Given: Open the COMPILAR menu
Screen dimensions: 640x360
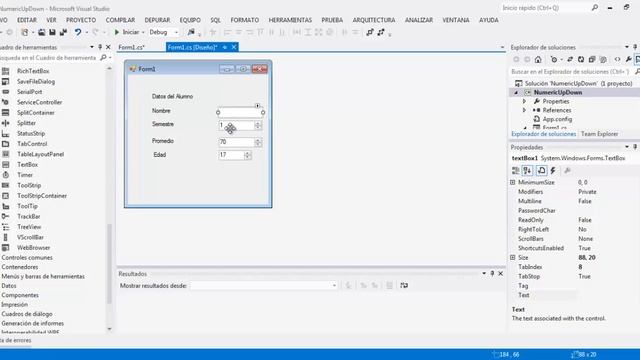Looking at the screenshot, I should tap(120, 20).
